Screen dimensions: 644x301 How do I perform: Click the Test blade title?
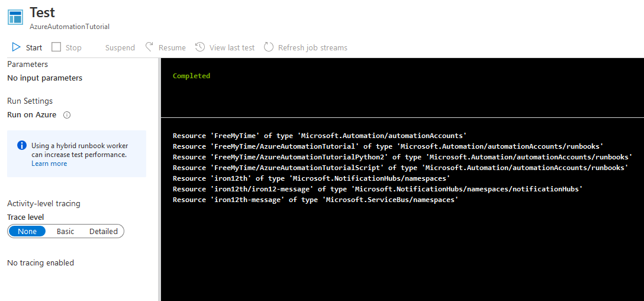tap(42, 12)
